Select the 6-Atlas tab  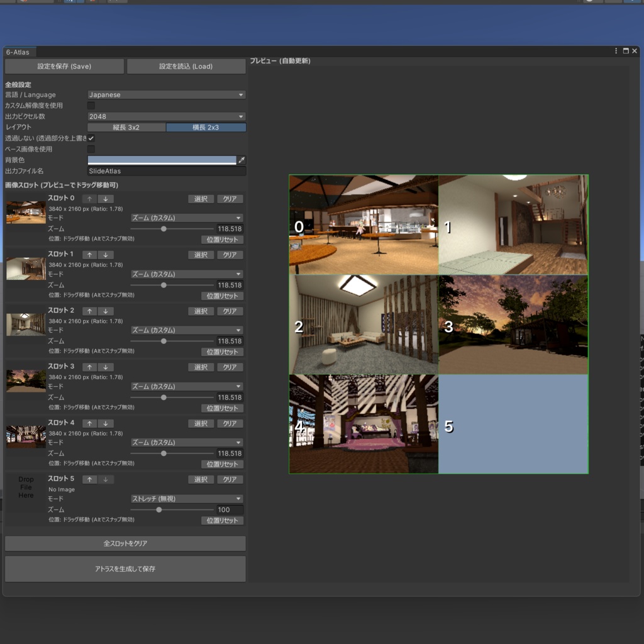point(18,52)
